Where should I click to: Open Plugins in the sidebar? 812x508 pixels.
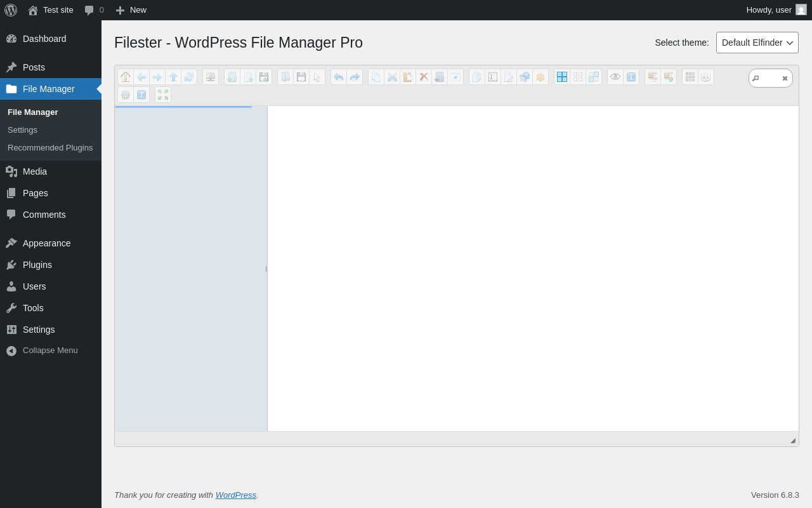[x=51, y=265]
